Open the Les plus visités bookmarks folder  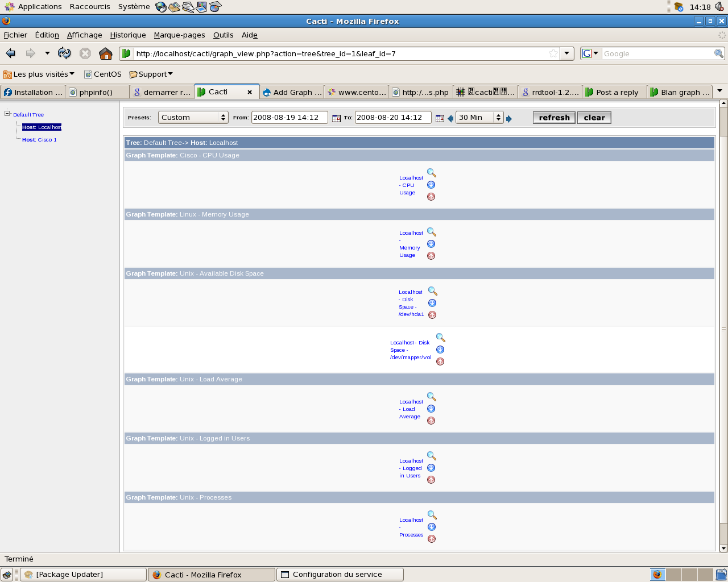coord(39,74)
